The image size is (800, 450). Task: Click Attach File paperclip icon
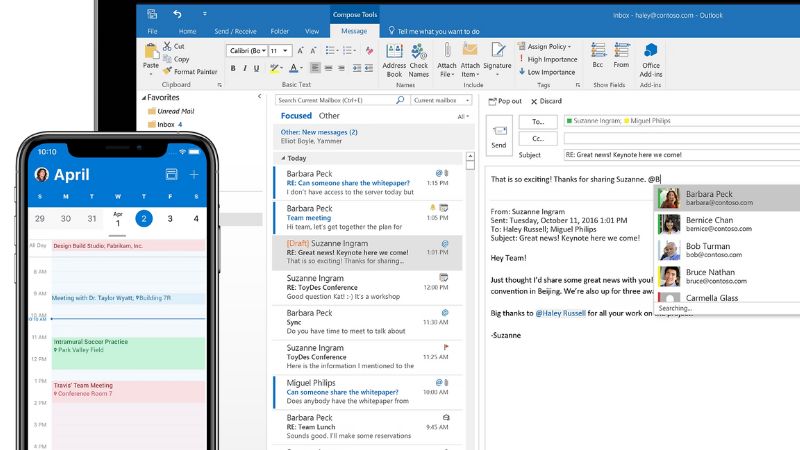(x=447, y=51)
